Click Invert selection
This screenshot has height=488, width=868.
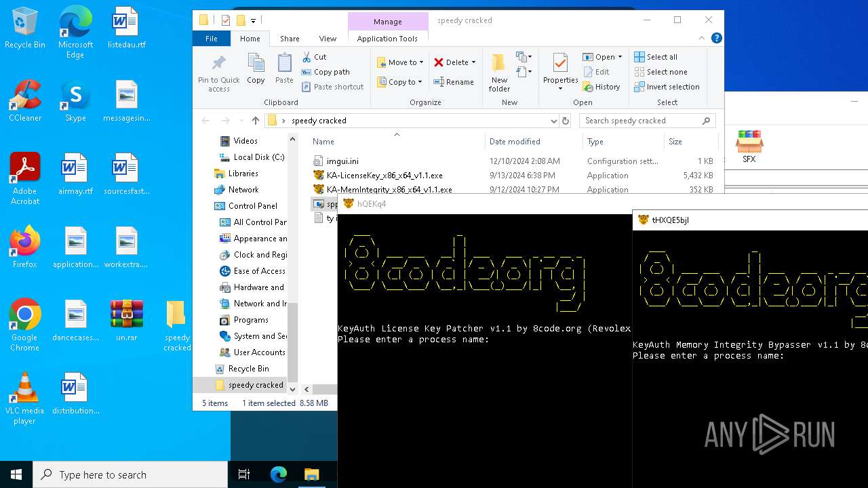tap(667, 87)
